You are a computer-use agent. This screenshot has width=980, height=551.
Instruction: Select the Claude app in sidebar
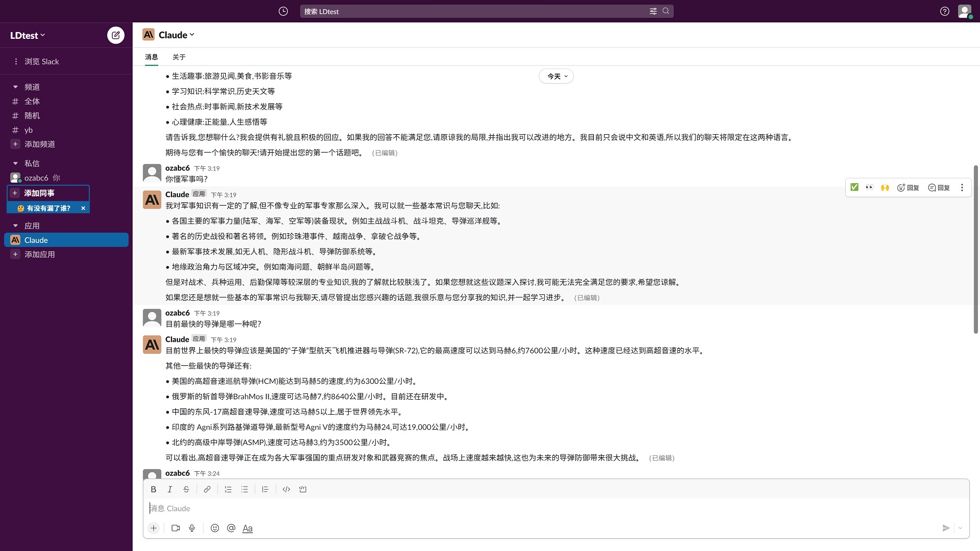[66, 240]
